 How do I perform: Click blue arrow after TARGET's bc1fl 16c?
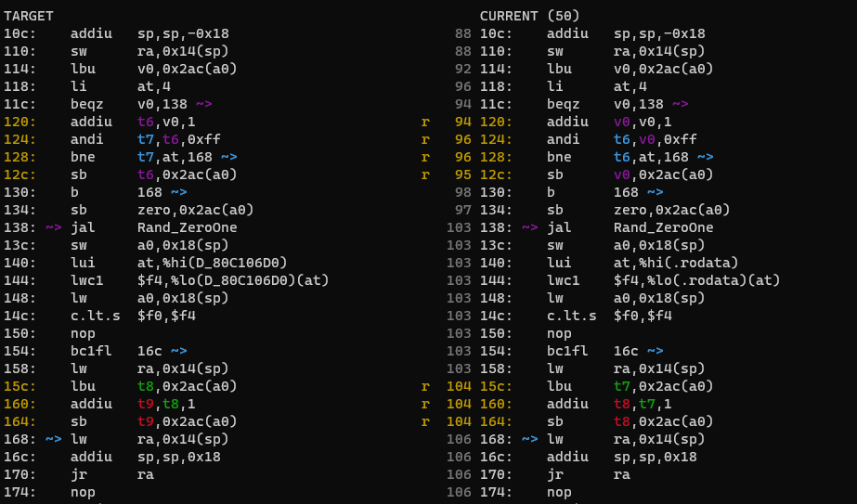tap(178, 351)
